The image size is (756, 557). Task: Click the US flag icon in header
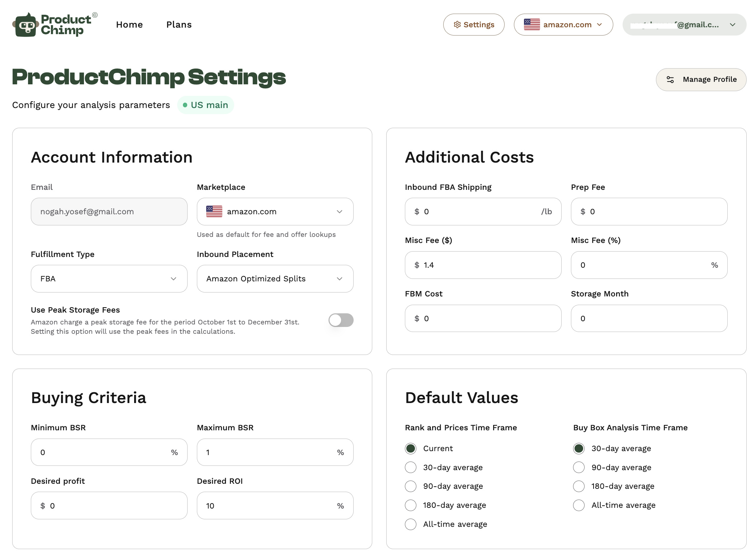tap(531, 25)
